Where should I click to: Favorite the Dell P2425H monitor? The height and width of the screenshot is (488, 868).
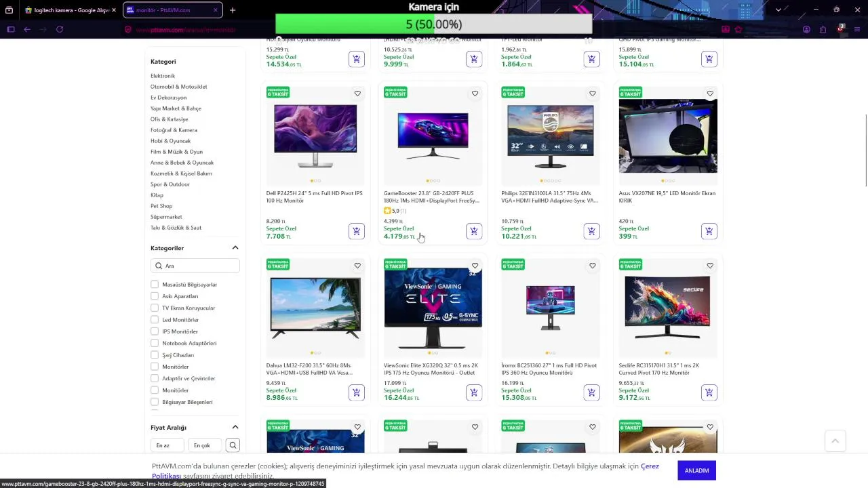click(x=357, y=94)
